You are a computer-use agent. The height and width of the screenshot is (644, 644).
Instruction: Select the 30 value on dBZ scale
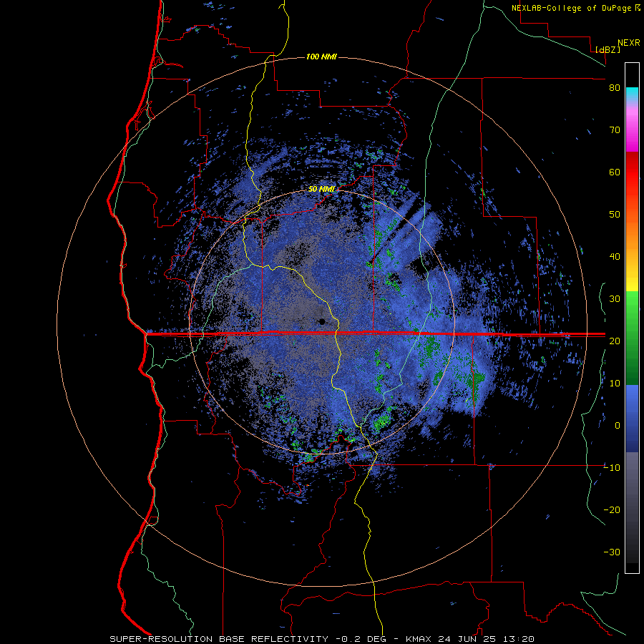pos(615,298)
